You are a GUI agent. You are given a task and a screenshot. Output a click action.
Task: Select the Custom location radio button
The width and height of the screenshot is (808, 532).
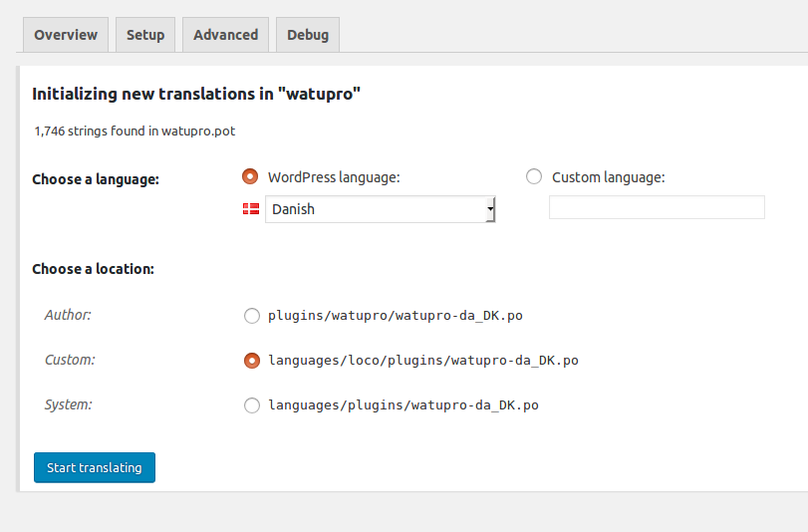click(x=252, y=361)
